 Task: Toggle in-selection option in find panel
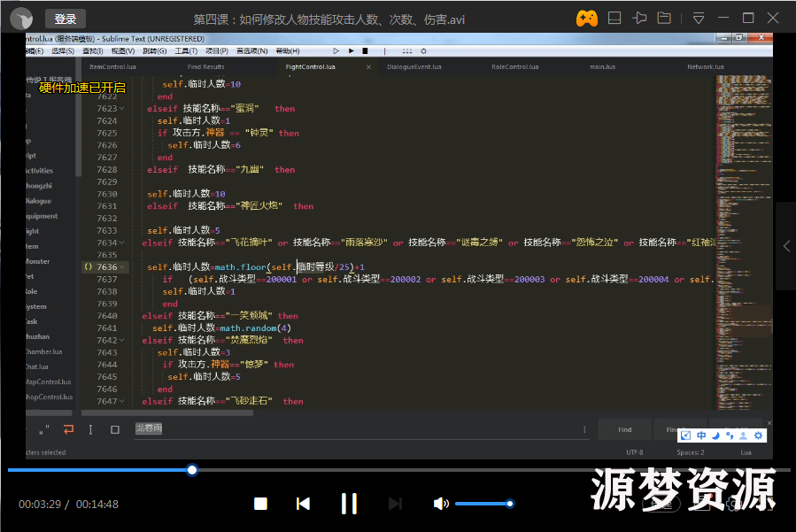[x=90, y=429]
